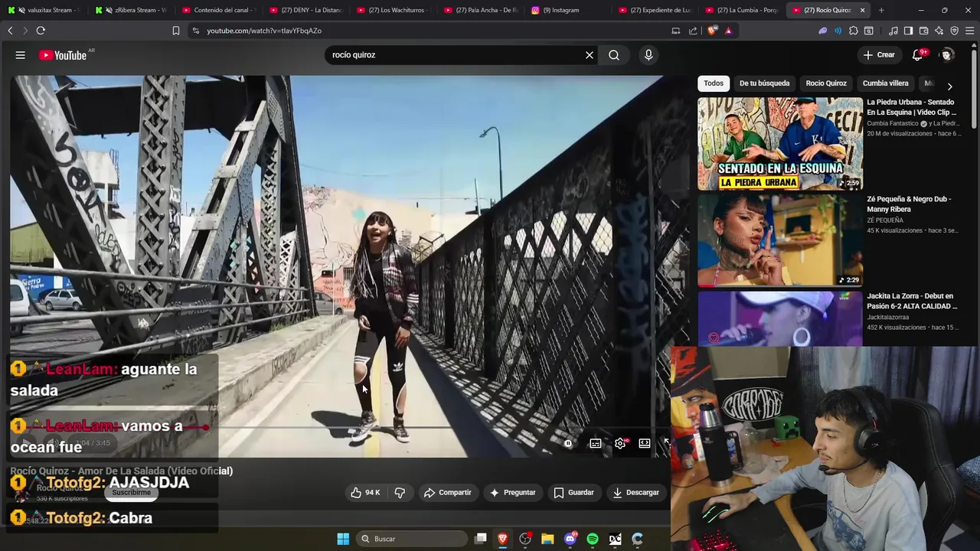Select the 'De tu búsqueda' chip
Viewport: 980px width, 551px height.
coord(764,83)
